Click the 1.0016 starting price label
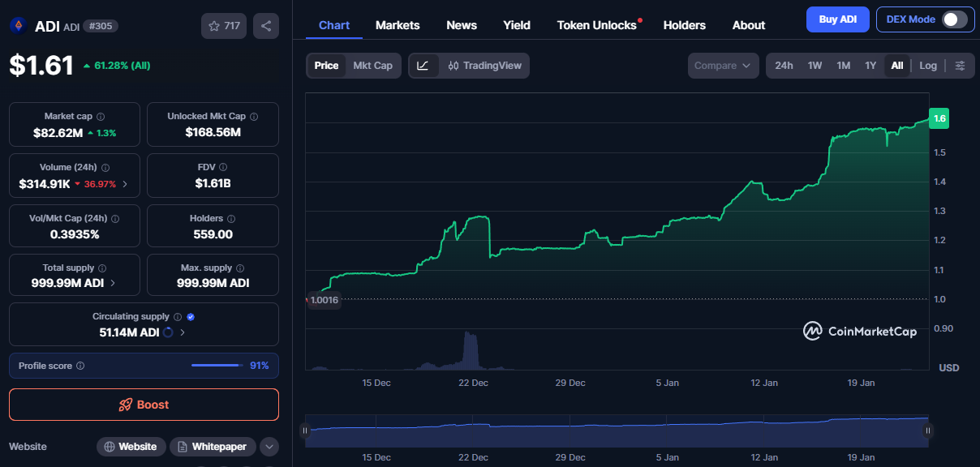Viewport: 980px width, 467px height. pyautogui.click(x=323, y=300)
